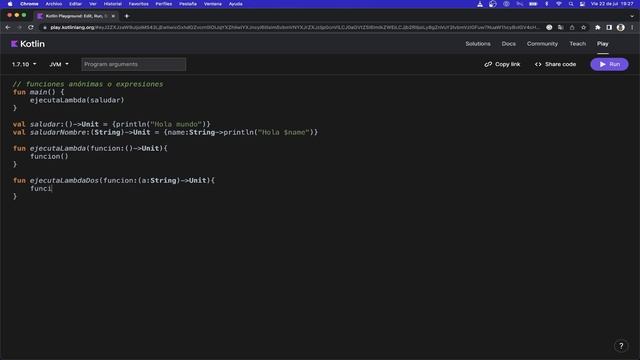Viewport: 640px width, 360px height.
Task: Open the help question mark button
Action: coord(621,346)
